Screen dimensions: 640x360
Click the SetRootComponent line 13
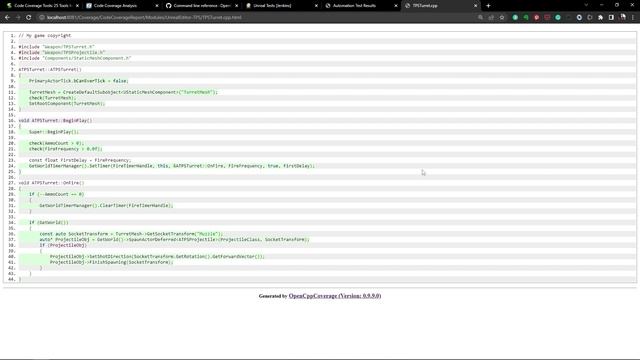point(67,104)
